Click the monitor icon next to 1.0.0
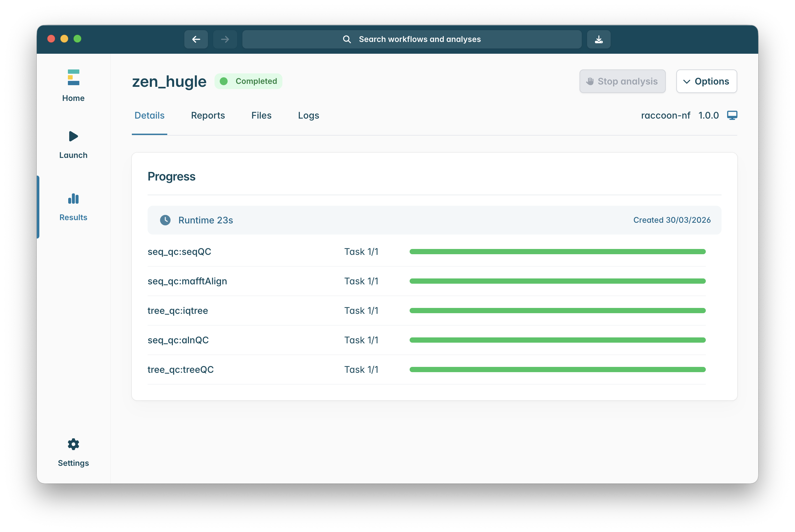 tap(732, 115)
